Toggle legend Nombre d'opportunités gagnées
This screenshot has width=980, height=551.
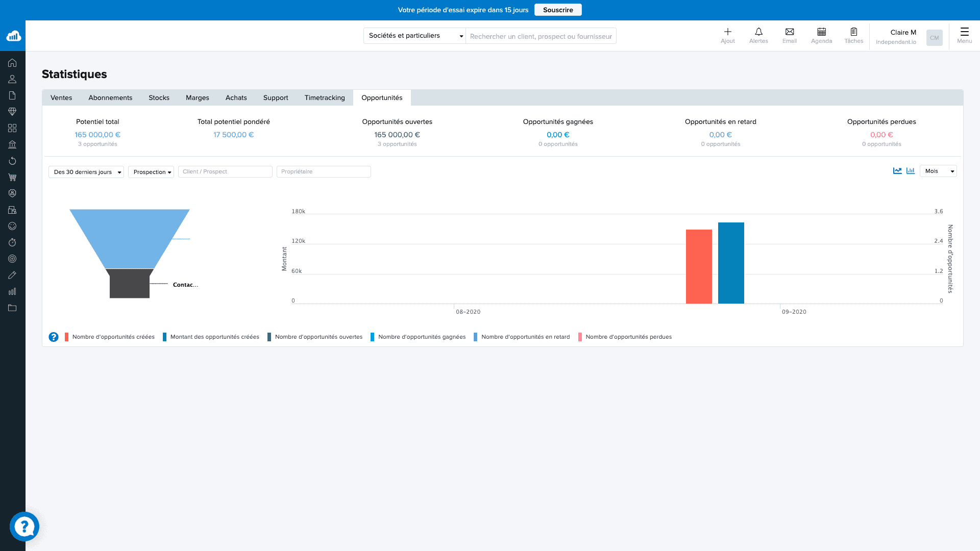(x=418, y=337)
